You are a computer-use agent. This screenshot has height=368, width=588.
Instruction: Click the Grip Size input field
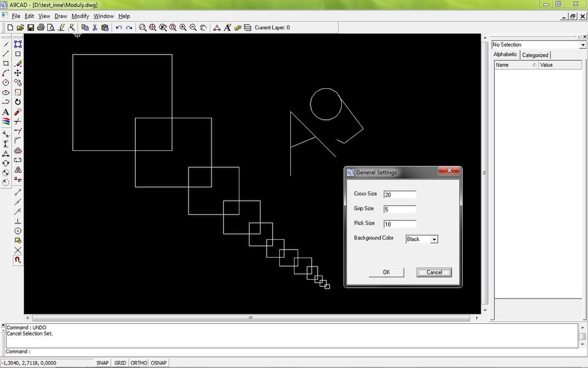(400, 209)
